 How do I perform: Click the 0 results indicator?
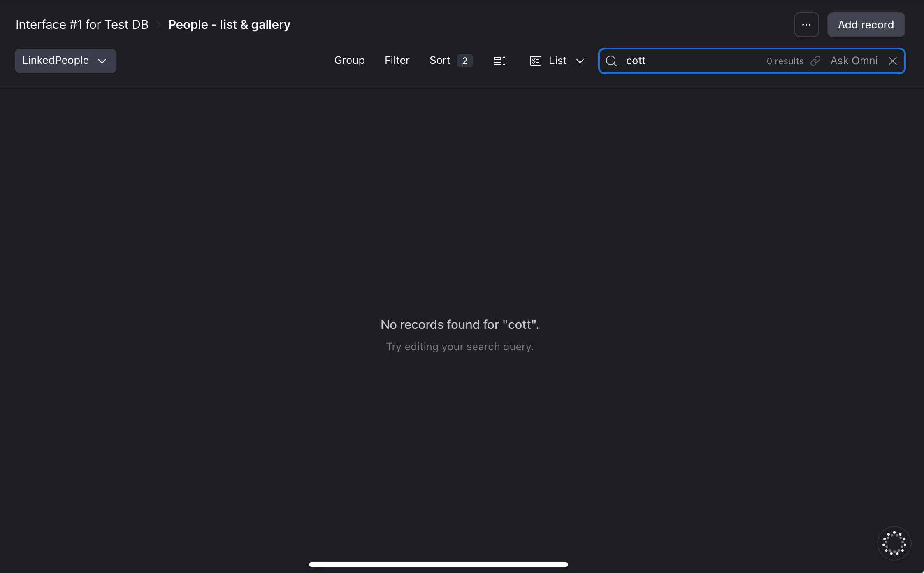coord(785,61)
